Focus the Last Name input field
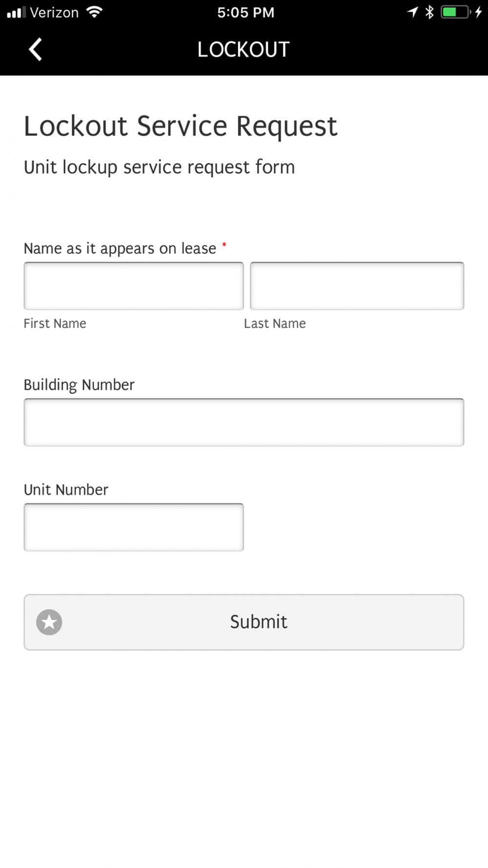 tap(357, 286)
